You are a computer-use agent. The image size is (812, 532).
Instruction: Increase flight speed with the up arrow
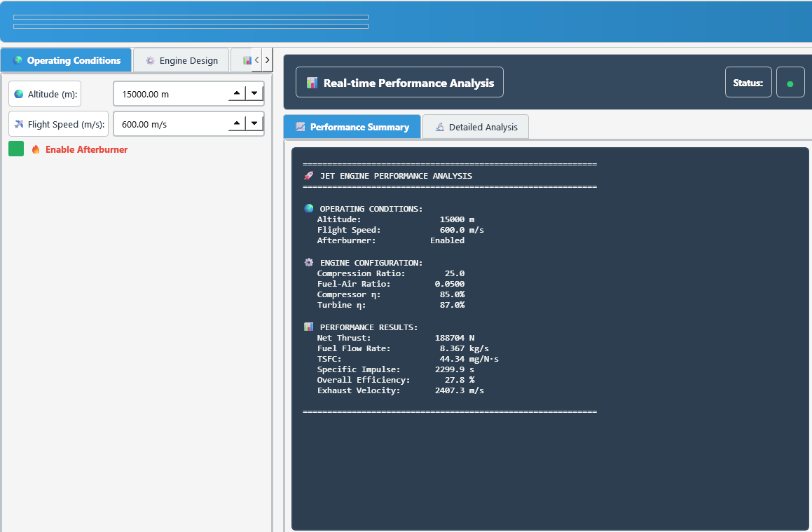[237, 123]
